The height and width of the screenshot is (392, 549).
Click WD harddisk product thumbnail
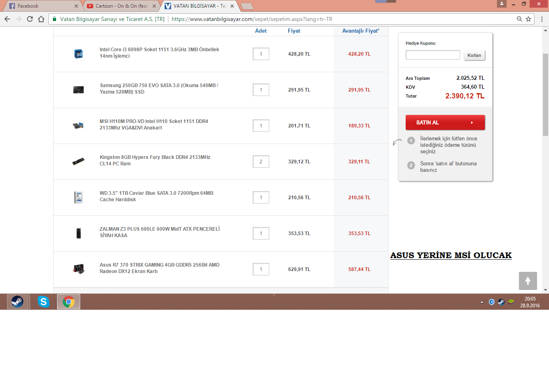click(79, 198)
